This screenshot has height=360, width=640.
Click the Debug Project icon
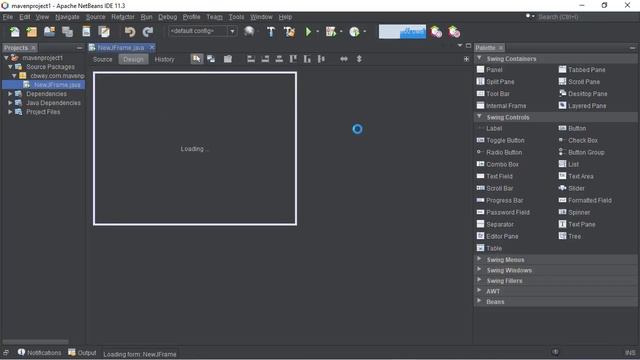[x=331, y=31]
